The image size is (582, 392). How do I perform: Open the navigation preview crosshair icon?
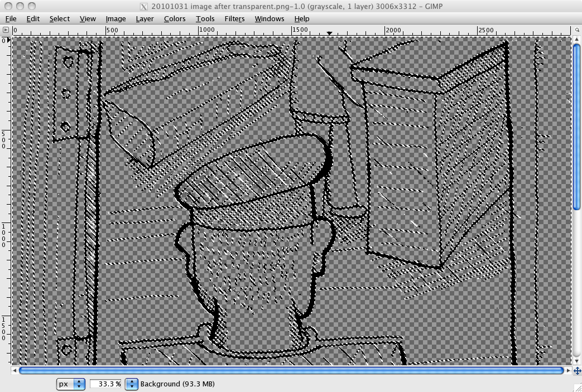(576, 370)
